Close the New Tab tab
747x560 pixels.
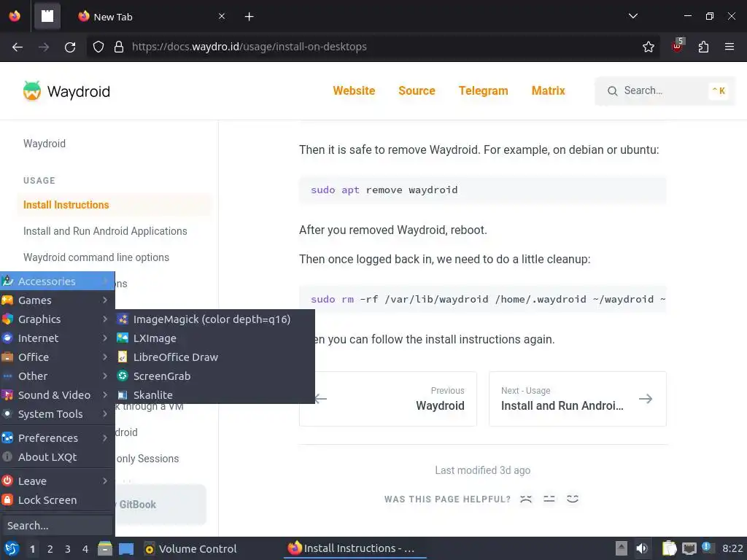(222, 16)
